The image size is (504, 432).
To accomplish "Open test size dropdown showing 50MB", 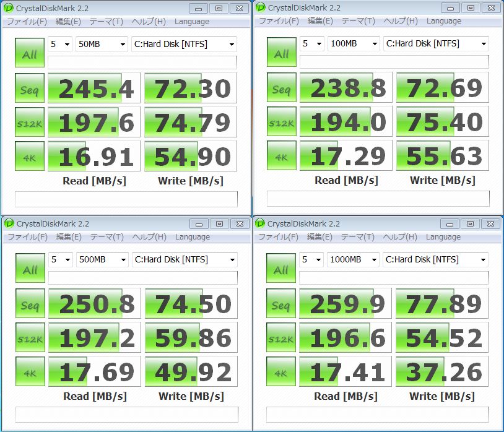I will (102, 45).
